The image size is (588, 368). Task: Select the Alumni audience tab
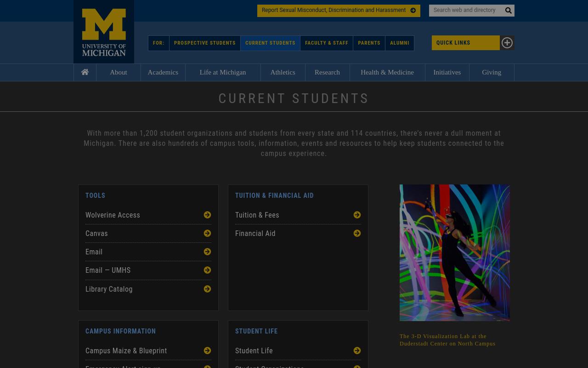(x=400, y=43)
